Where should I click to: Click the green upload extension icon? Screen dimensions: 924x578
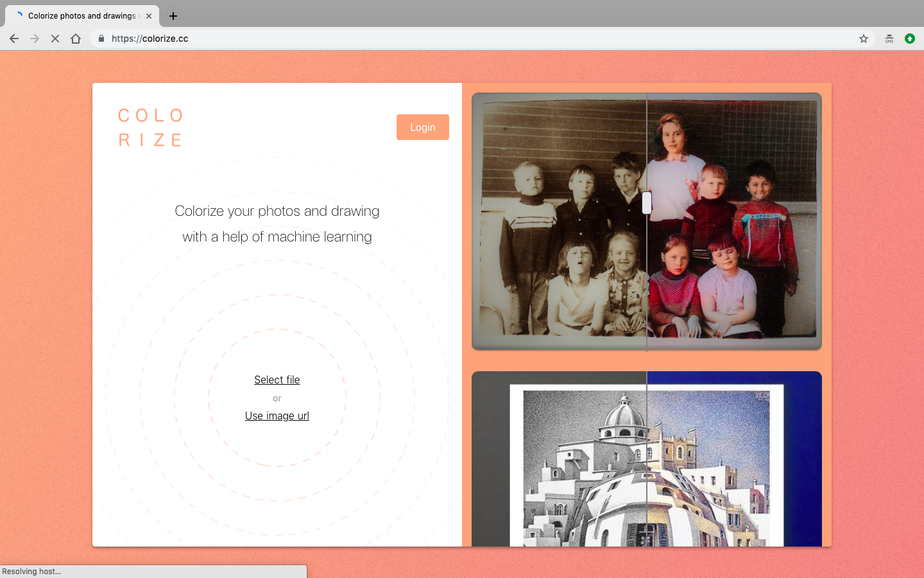pos(910,39)
